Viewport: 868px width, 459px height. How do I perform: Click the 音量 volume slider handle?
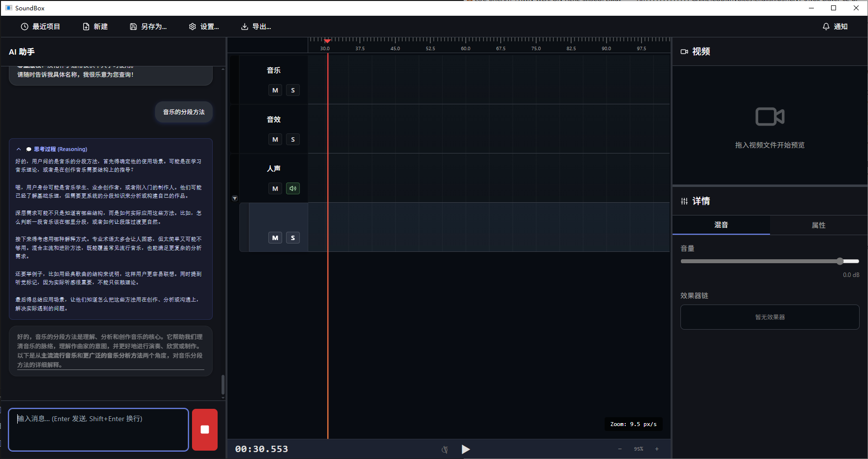[x=840, y=261]
